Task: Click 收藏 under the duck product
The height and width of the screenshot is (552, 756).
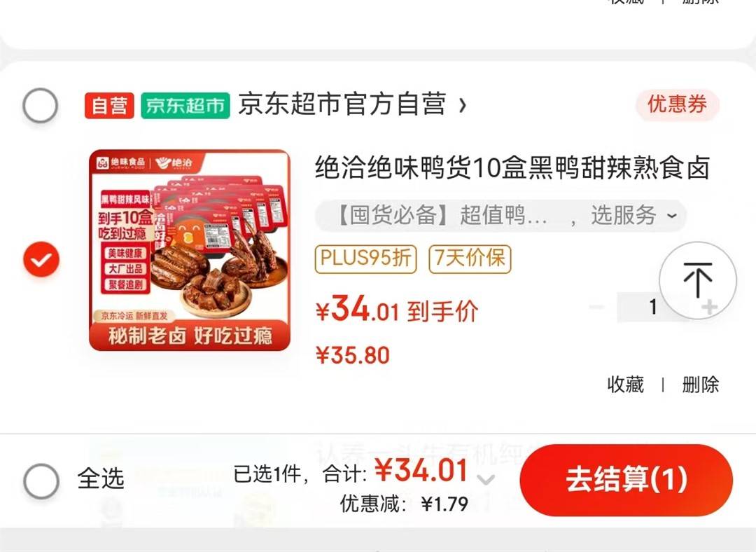Action: (625, 385)
